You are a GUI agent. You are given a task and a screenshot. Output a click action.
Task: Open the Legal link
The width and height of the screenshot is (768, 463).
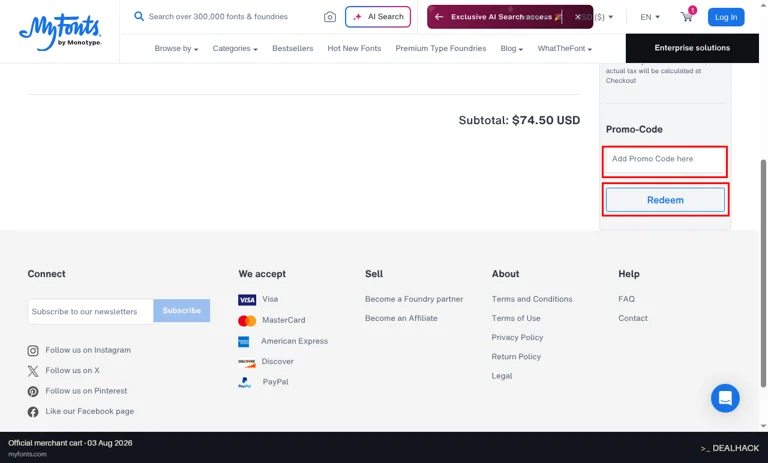coord(502,376)
